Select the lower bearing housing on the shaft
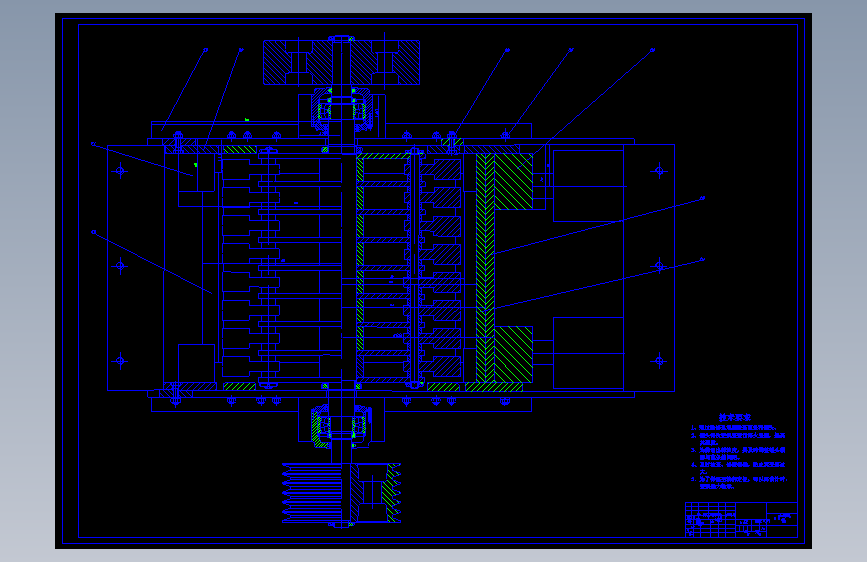The image size is (867, 562). click(x=341, y=425)
